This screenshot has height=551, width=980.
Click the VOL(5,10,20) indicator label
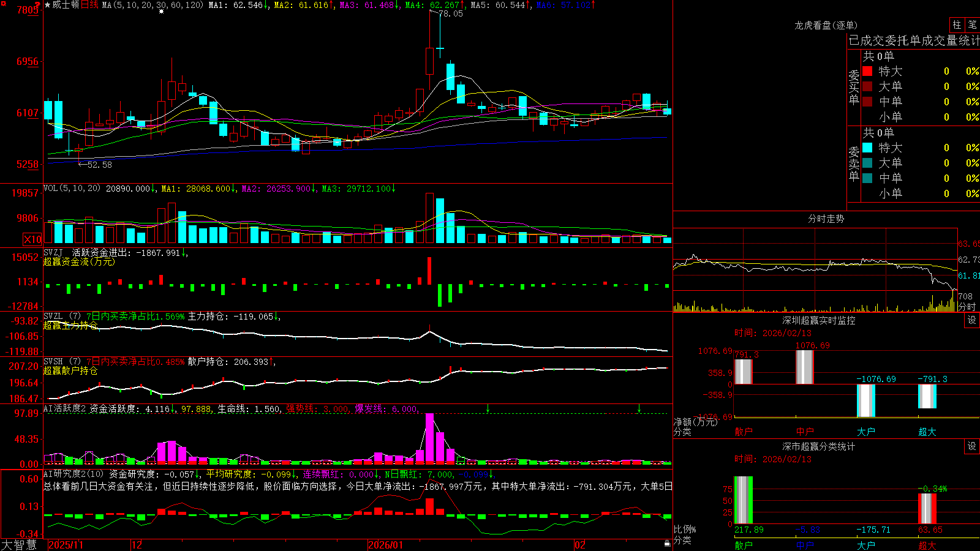[72, 189]
